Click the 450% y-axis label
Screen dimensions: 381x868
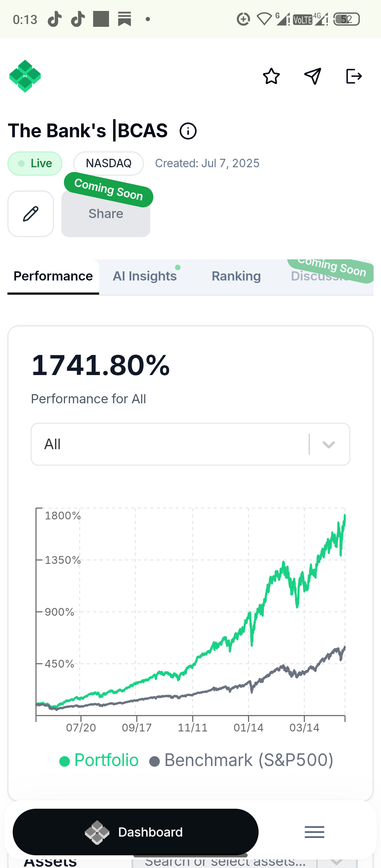coord(59,664)
